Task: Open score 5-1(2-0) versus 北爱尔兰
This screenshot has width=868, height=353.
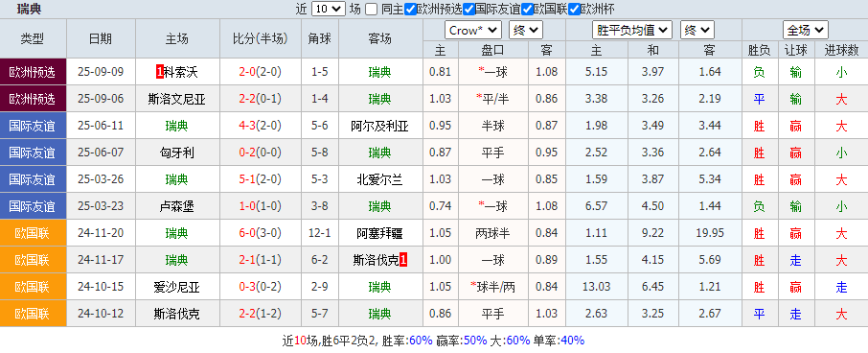Action: (261, 180)
